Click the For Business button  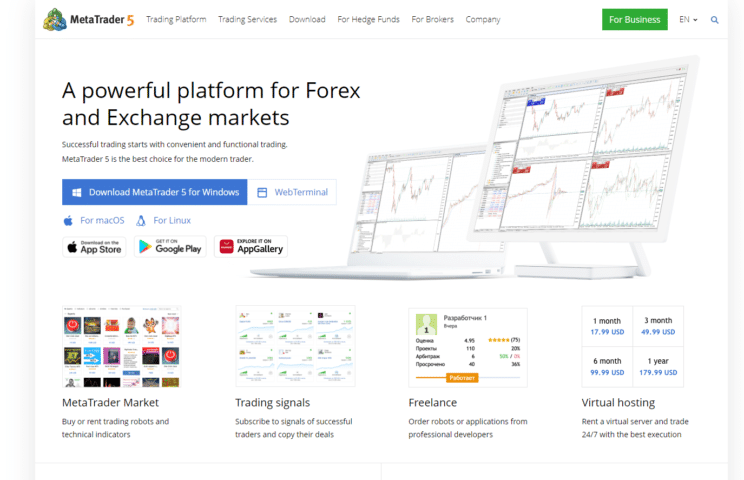point(634,19)
